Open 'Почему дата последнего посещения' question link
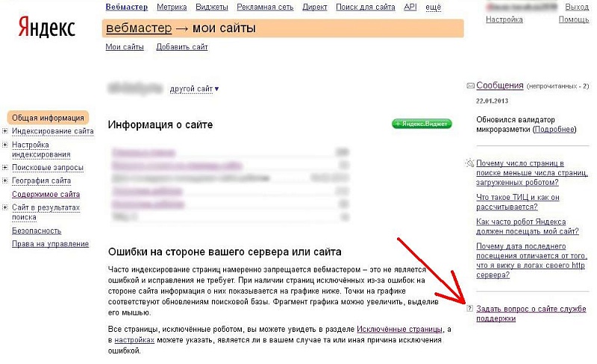597x364 pixels. tap(531, 260)
